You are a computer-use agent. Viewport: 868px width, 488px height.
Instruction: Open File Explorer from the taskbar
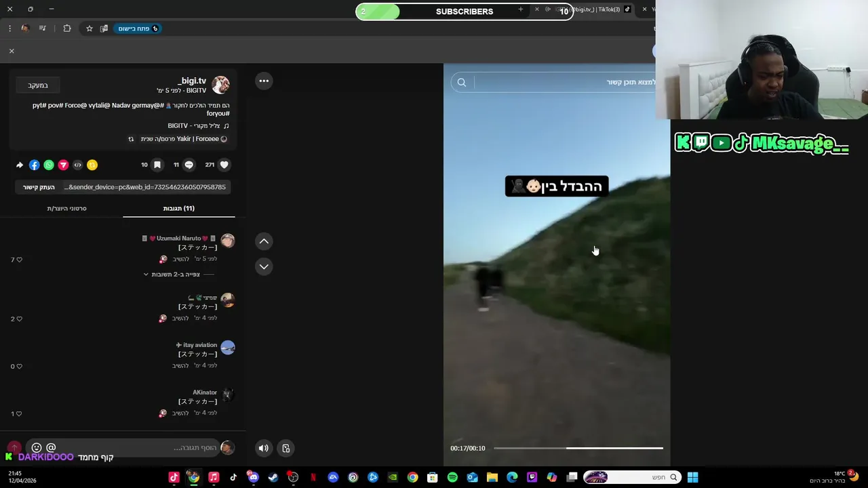point(492,477)
